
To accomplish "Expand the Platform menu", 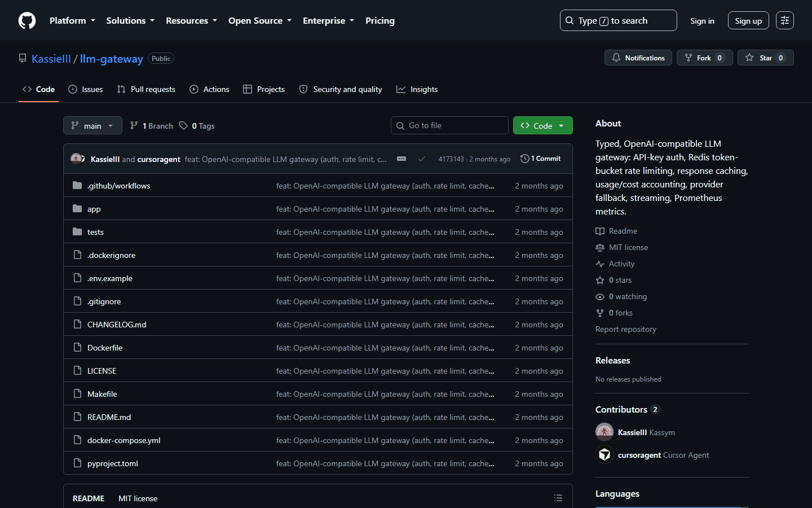I will point(72,21).
